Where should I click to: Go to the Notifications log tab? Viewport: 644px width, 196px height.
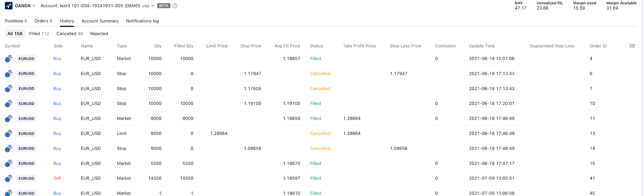142,21
